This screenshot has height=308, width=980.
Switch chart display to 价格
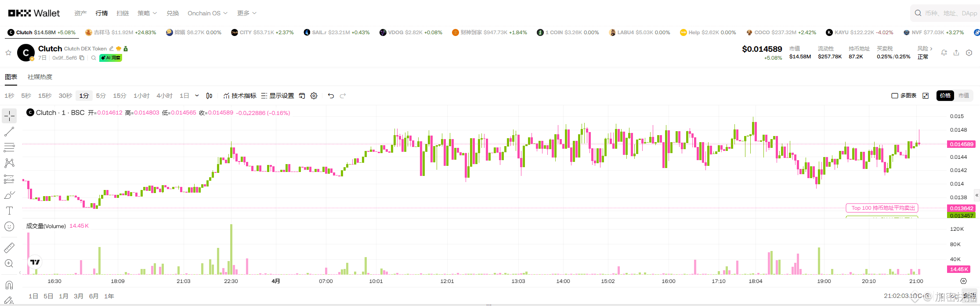(945, 96)
